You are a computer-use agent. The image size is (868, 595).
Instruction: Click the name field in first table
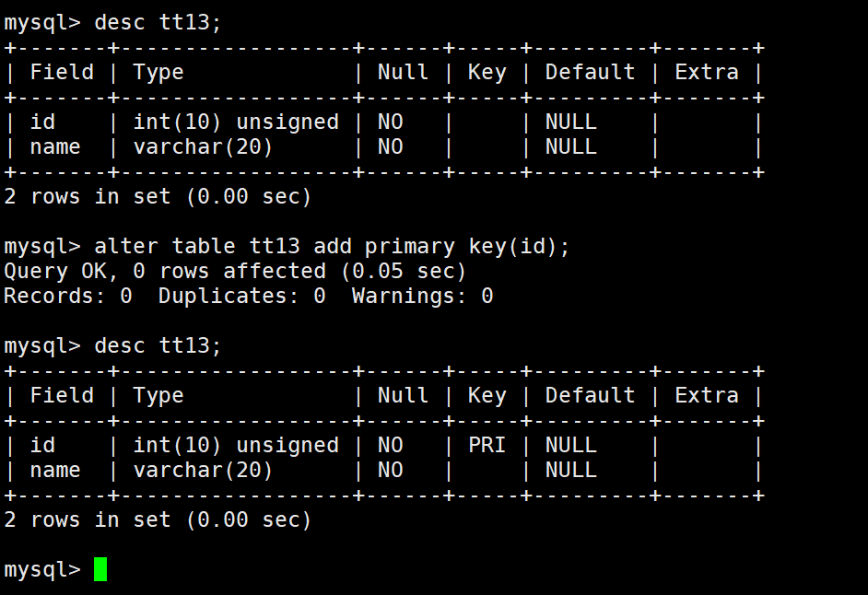pos(54,147)
